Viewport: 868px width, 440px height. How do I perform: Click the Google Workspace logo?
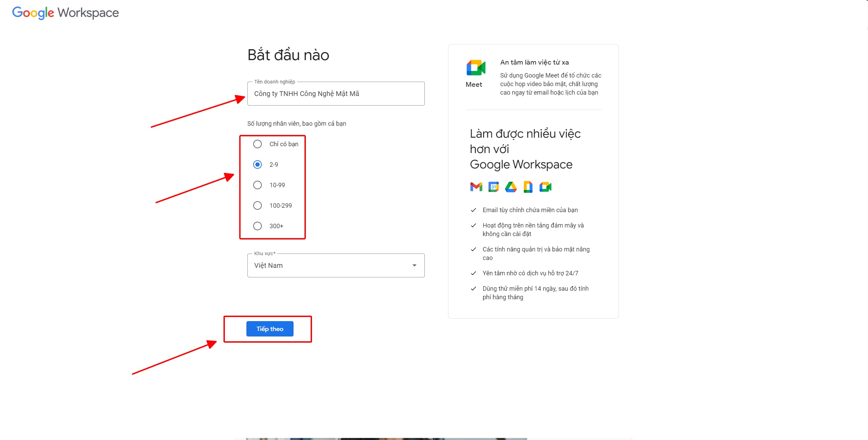(x=65, y=13)
